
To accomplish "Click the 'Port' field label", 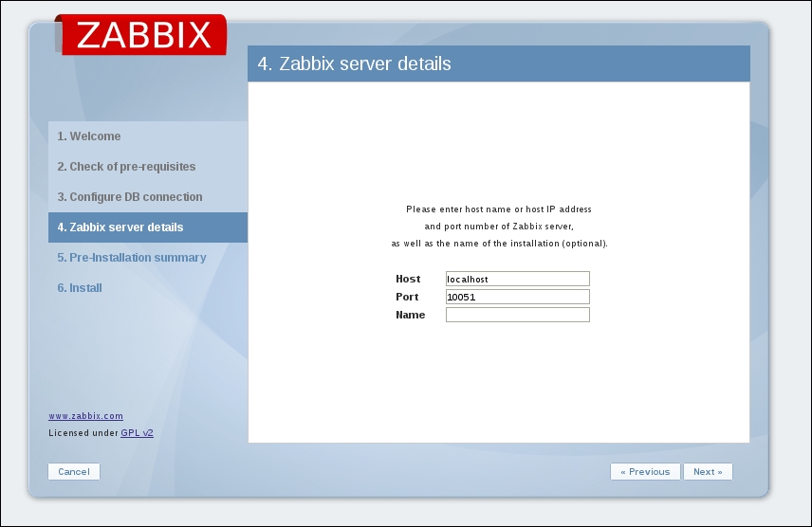I will point(407,297).
